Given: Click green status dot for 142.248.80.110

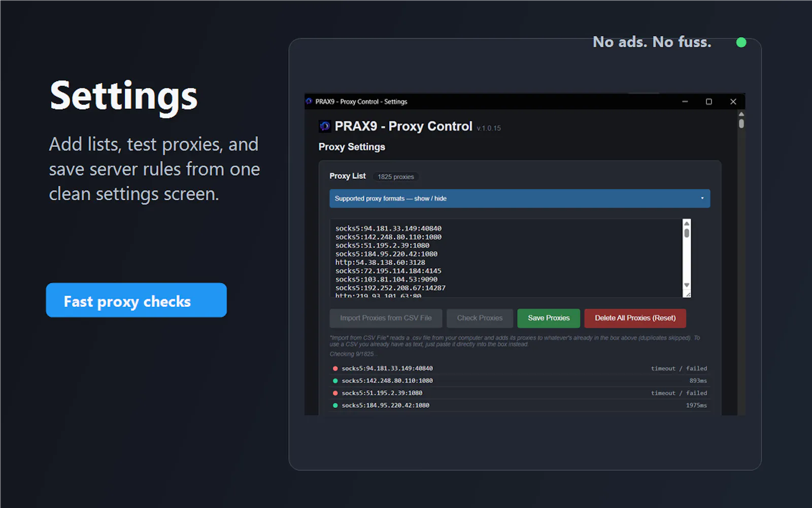Looking at the screenshot, I should 335,380.
